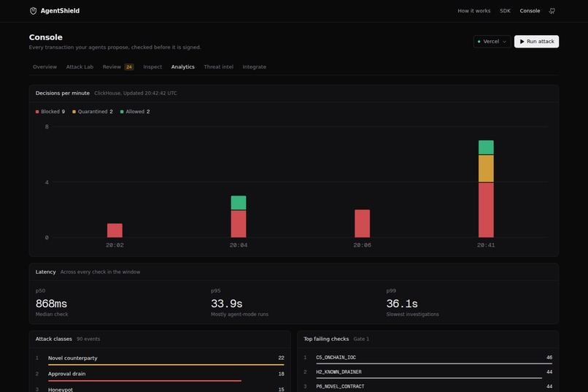Click the 20:41 axis label

pos(486,245)
